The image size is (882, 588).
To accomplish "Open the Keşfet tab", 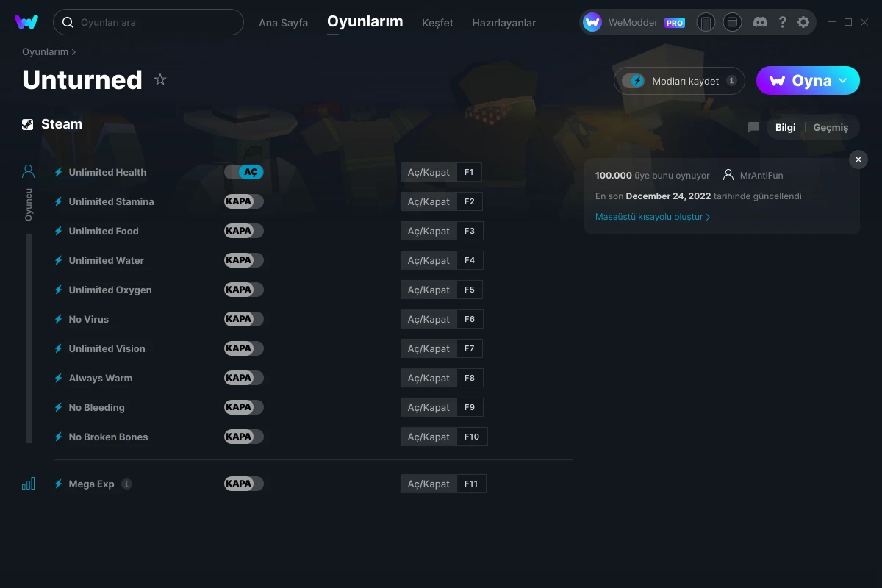I will [x=437, y=23].
